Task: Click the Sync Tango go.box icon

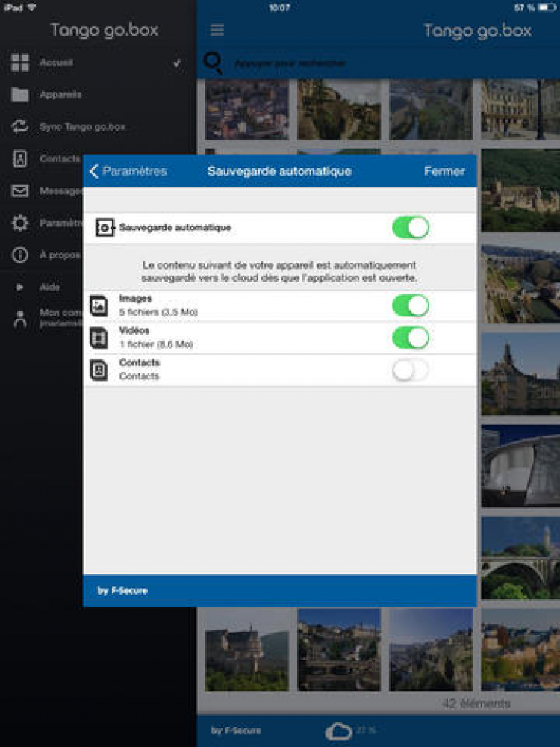Action: pos(20,126)
